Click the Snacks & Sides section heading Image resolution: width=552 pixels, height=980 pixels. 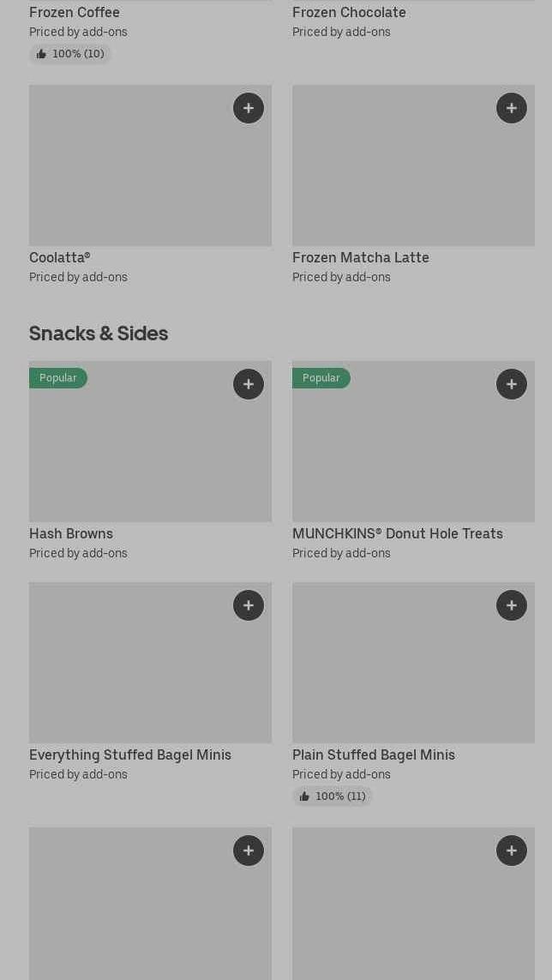tap(99, 333)
